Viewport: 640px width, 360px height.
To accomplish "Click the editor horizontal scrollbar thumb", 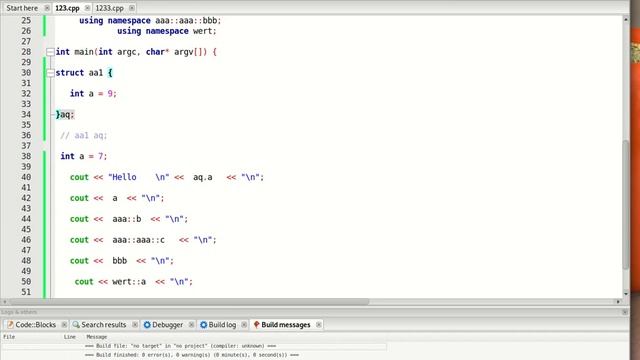I will pos(189,302).
